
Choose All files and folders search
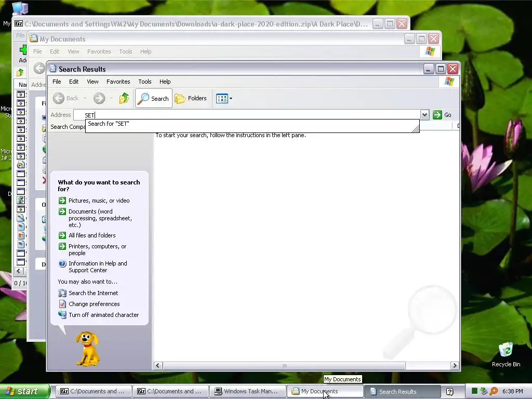pos(92,235)
